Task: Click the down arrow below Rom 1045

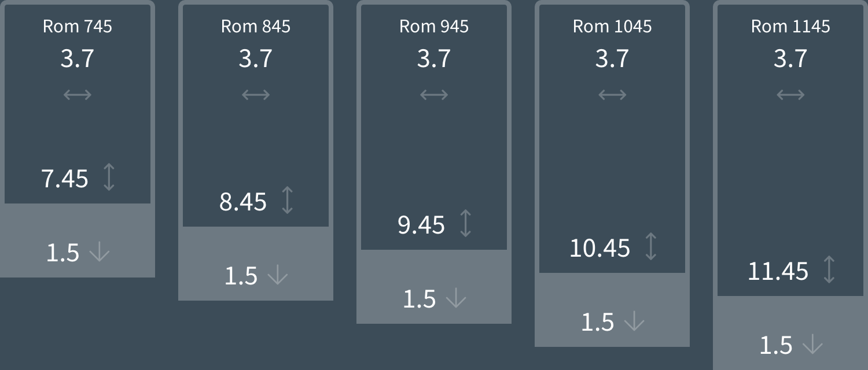Action: (634, 321)
